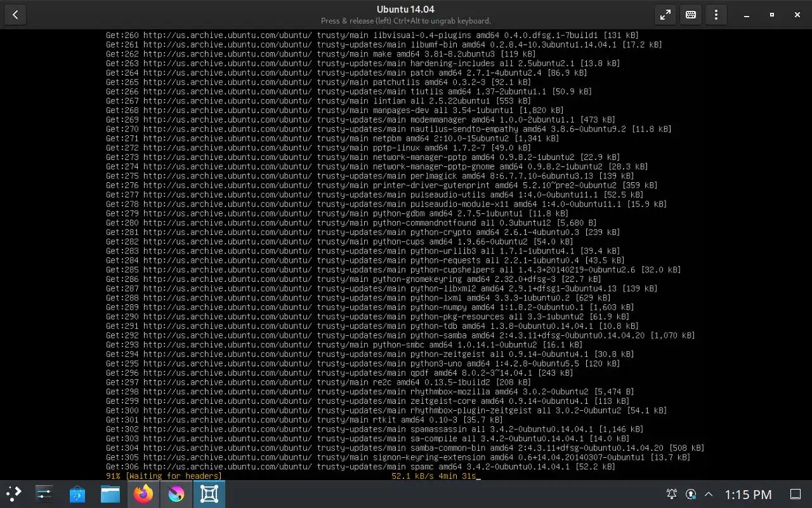
Task: Click the show desktop button
Action: pos(796,494)
